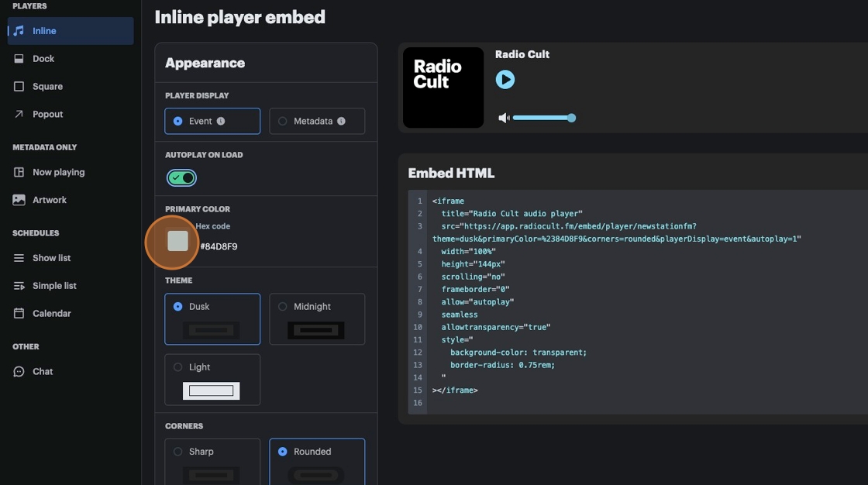Click the Midnight theme preview image
The height and width of the screenshot is (485, 868).
[x=316, y=331]
